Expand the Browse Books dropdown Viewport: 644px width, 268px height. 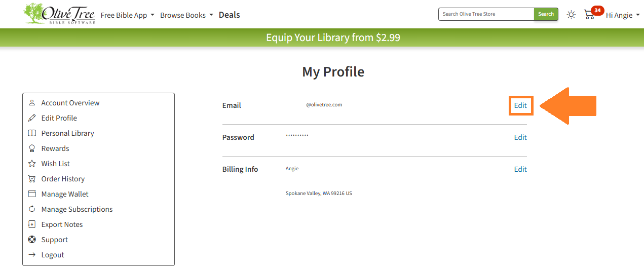click(x=187, y=15)
